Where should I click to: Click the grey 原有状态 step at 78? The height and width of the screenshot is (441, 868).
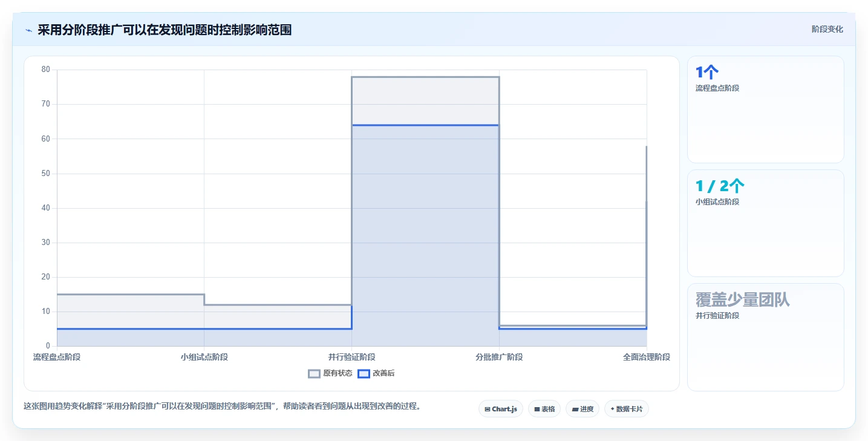click(425, 77)
